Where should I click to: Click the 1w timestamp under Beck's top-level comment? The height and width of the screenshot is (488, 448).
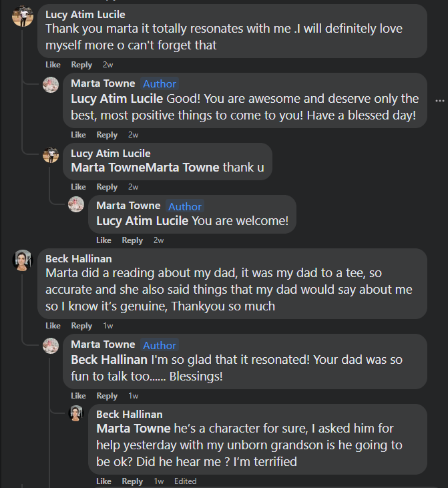(x=108, y=326)
